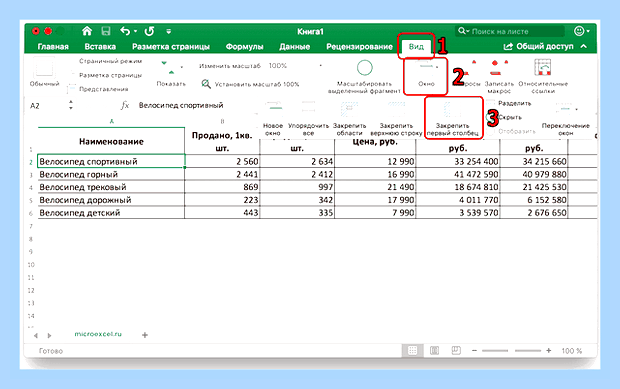Open the 'Разметка страницы' ribbon tab

[x=171, y=47]
